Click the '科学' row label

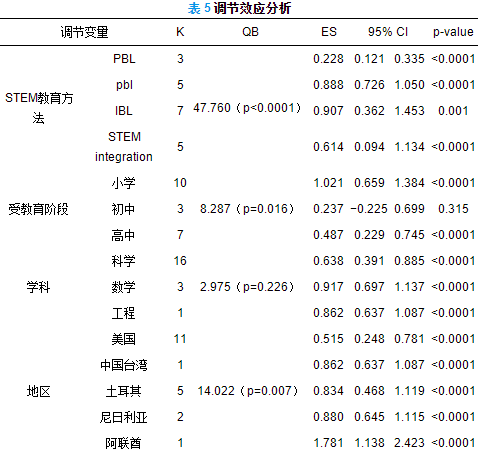(124, 261)
